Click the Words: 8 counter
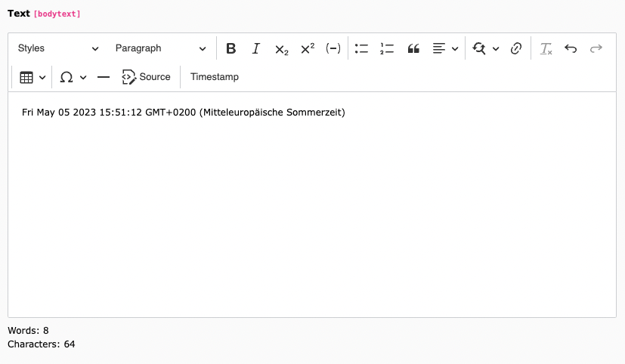Screen dimensions: 625x364 coord(28,331)
